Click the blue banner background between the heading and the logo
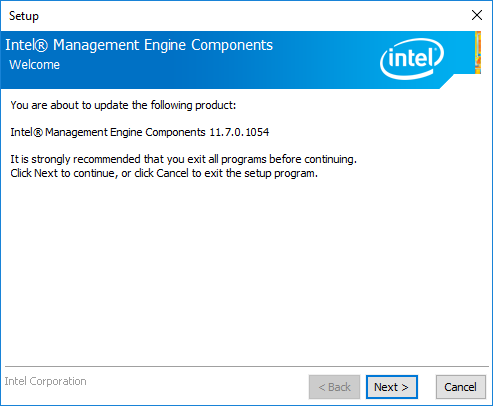 tap(327, 60)
